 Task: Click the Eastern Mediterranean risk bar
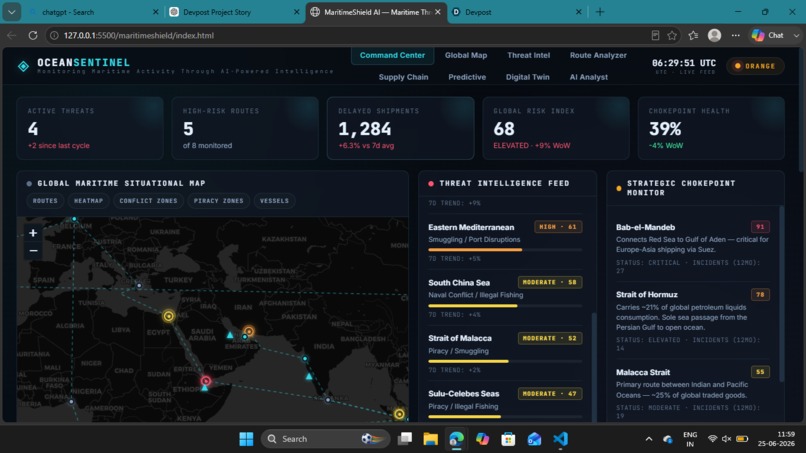click(505, 250)
